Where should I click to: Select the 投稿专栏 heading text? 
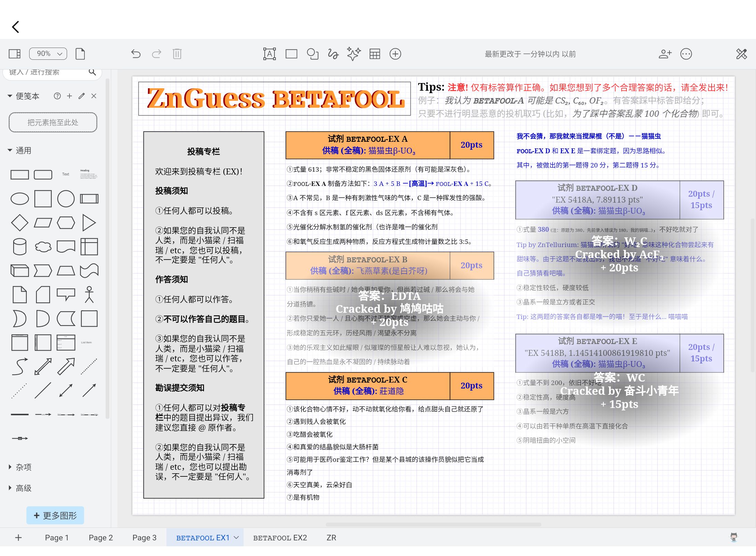click(x=204, y=152)
